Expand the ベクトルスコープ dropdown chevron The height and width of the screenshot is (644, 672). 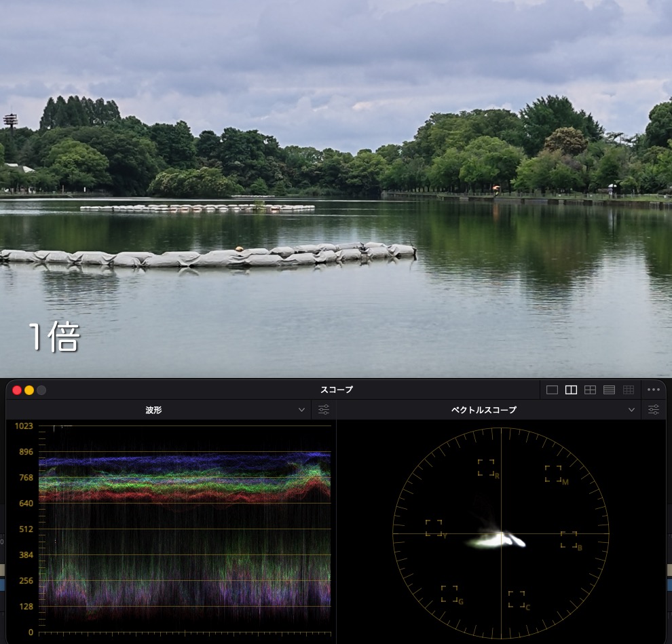[x=631, y=410]
